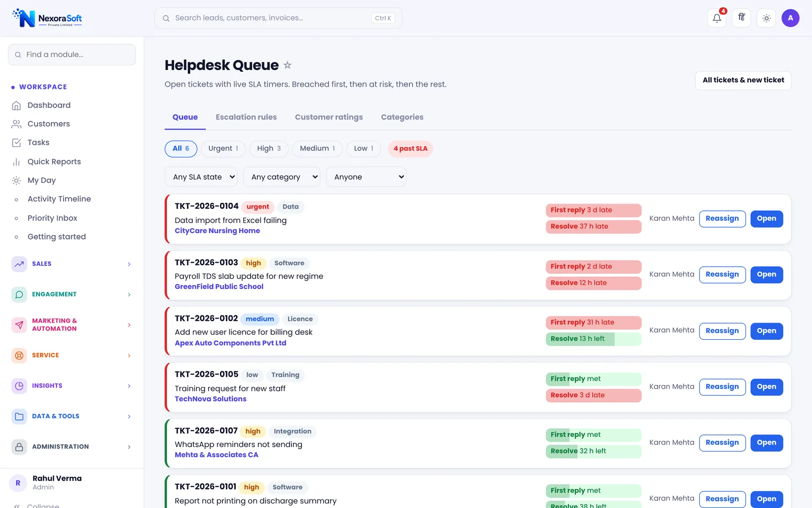The height and width of the screenshot is (508, 812).
Task: Reassign ticket TKT-2026-0104
Action: coord(722,218)
